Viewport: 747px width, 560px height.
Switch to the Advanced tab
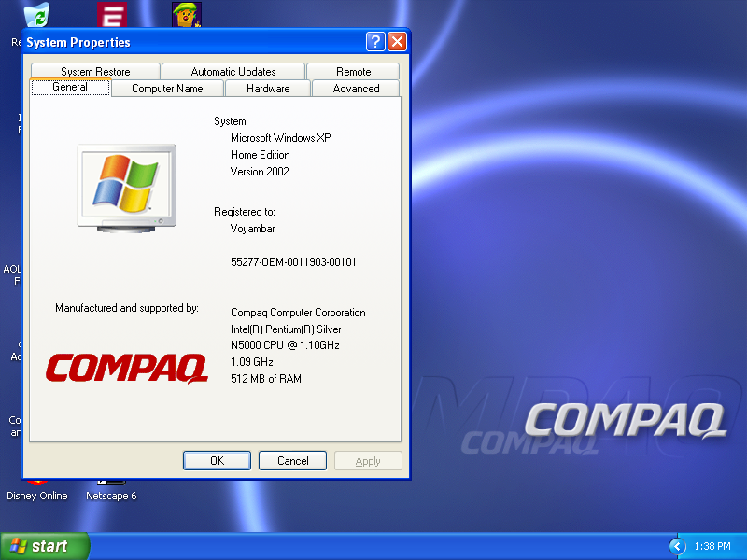[357, 89]
